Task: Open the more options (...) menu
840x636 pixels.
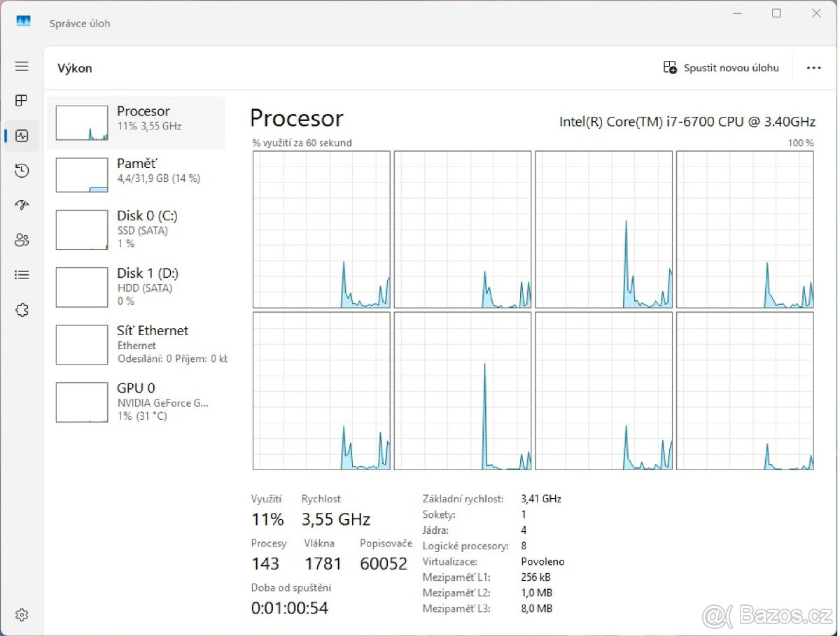Action: pos(813,68)
